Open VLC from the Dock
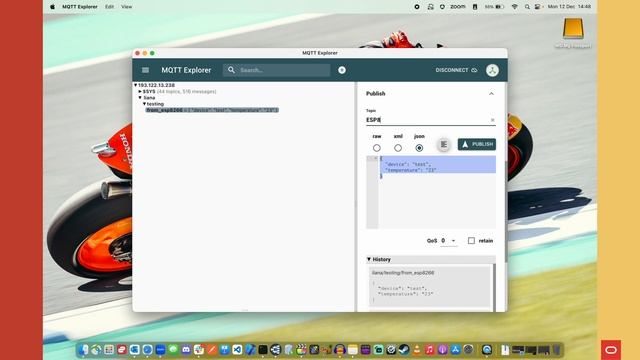 click(x=417, y=350)
